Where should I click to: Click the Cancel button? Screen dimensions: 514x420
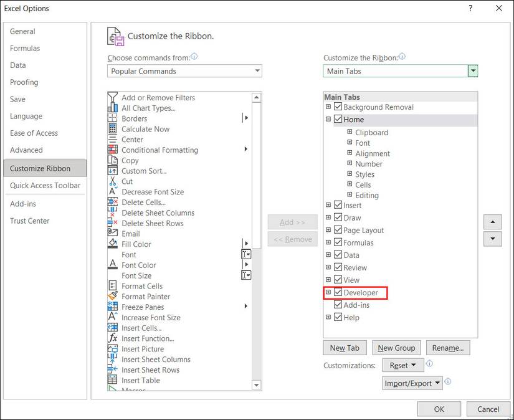(x=488, y=409)
